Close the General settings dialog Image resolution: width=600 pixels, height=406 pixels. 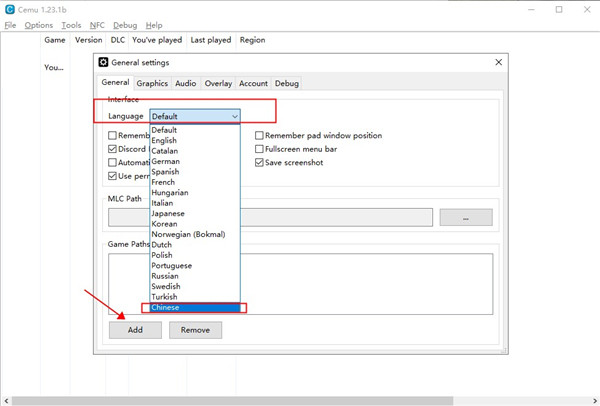(x=498, y=62)
